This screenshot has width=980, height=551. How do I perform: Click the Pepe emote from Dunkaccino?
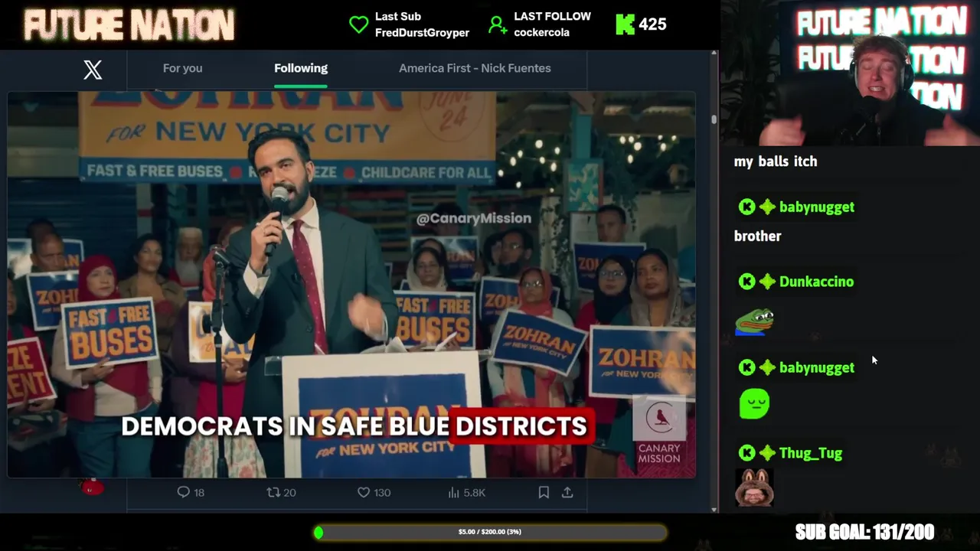pyautogui.click(x=754, y=321)
